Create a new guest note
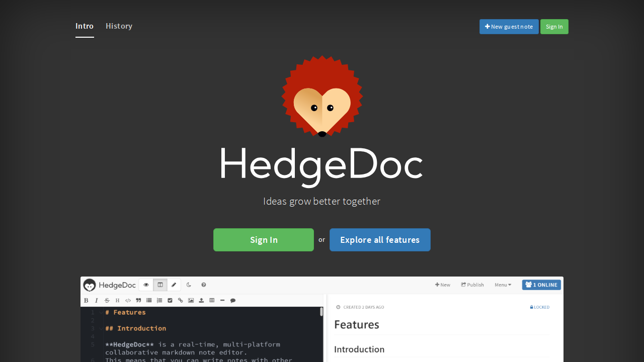The image size is (644, 362). pyautogui.click(x=509, y=27)
